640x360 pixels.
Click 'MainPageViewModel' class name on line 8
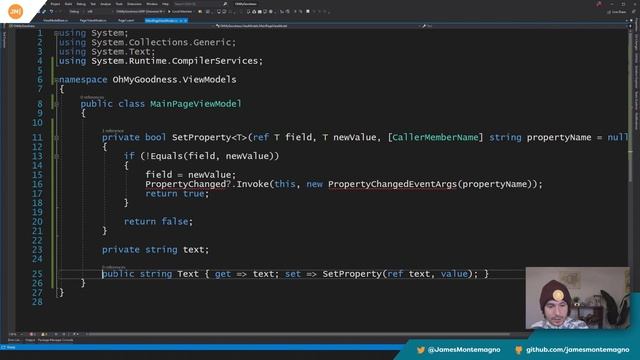[x=196, y=104]
